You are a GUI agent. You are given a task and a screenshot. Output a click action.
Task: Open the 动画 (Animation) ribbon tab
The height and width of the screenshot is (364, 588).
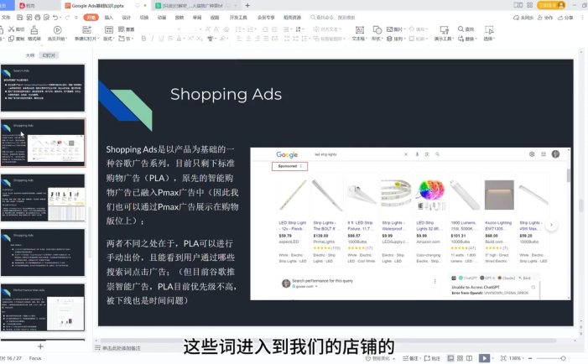pyautogui.click(x=162, y=18)
